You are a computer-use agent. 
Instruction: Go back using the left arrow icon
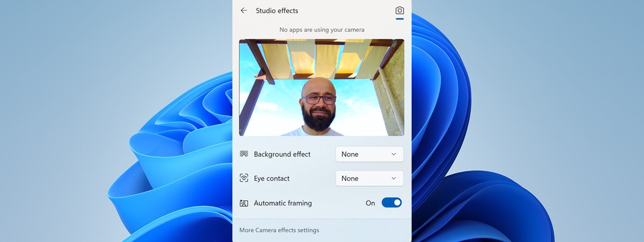244,10
